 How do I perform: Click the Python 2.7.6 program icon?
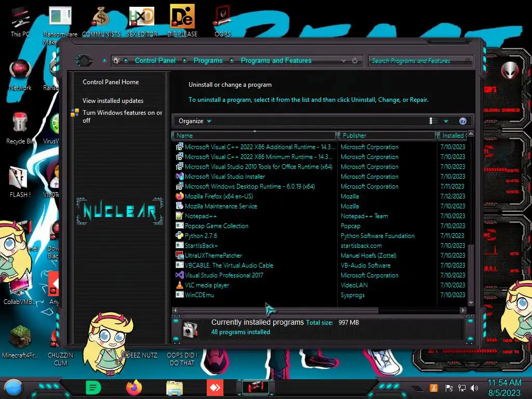pyautogui.click(x=179, y=235)
